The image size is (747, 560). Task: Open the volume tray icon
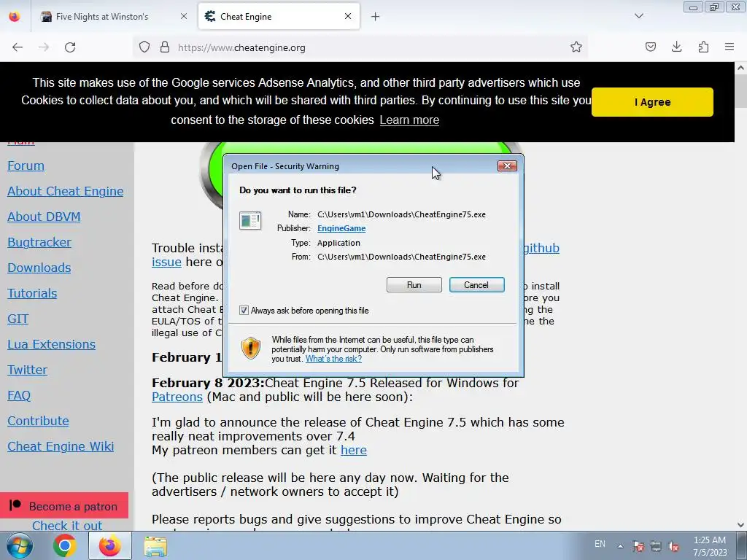click(673, 546)
